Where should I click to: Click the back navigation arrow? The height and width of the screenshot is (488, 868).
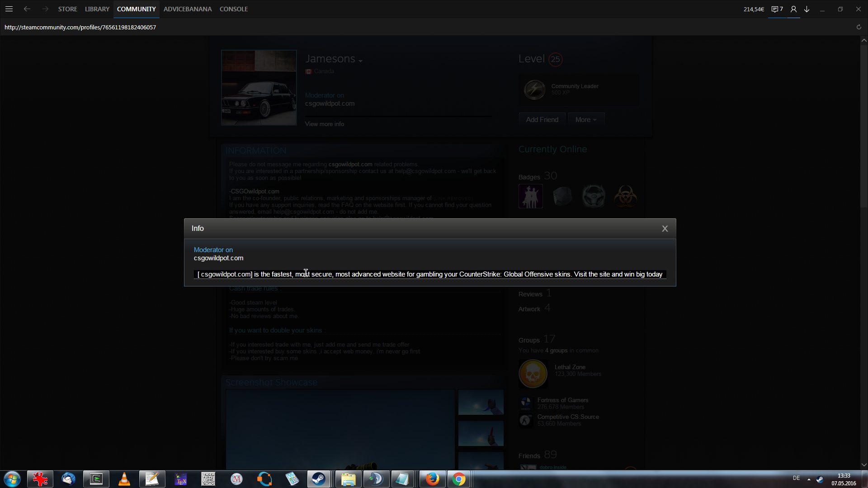click(x=27, y=9)
